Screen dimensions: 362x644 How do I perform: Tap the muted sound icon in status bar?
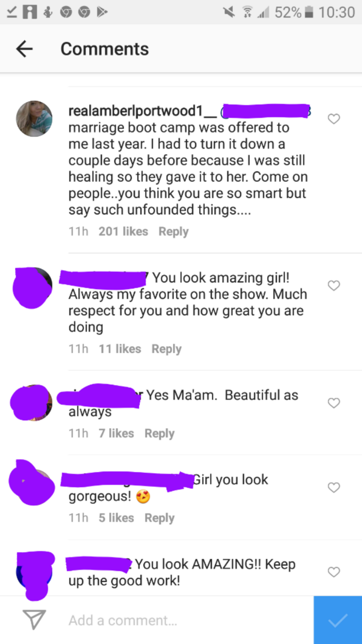point(228,12)
